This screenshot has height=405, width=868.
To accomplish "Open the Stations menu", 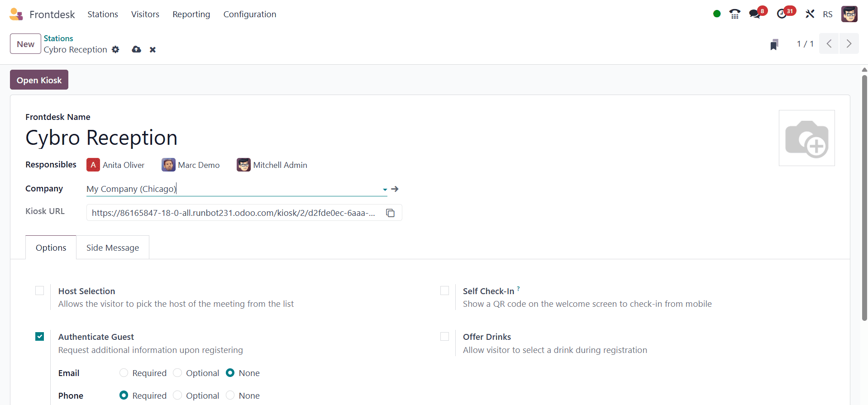I will pos(103,14).
